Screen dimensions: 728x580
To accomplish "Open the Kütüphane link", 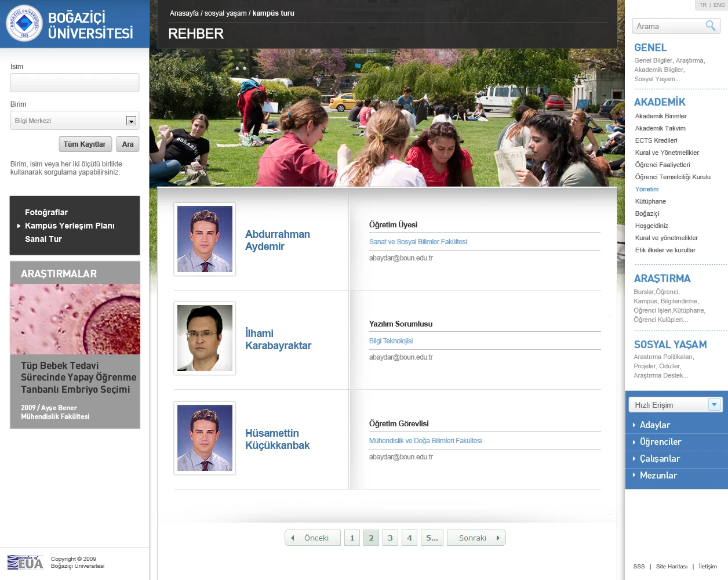I will tap(650, 201).
